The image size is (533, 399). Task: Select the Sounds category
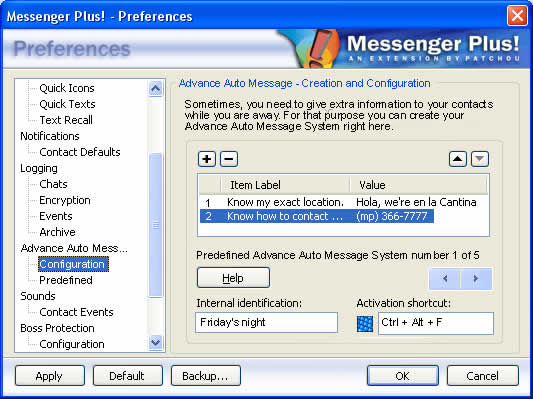click(38, 296)
